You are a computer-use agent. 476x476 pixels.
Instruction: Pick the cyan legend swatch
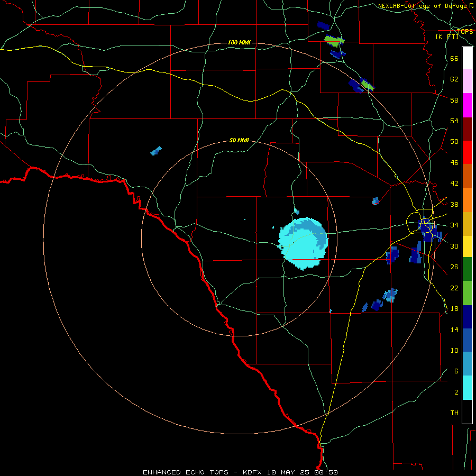point(467,388)
